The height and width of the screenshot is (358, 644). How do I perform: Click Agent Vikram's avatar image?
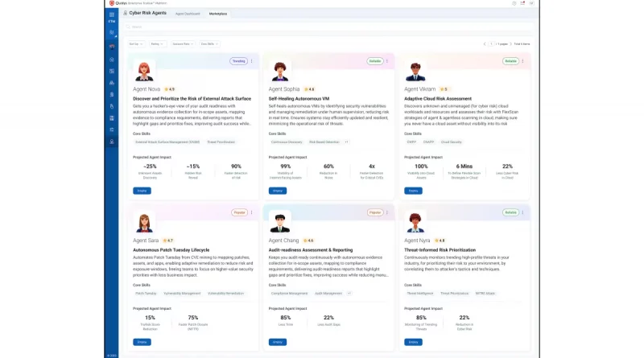pyautogui.click(x=416, y=71)
